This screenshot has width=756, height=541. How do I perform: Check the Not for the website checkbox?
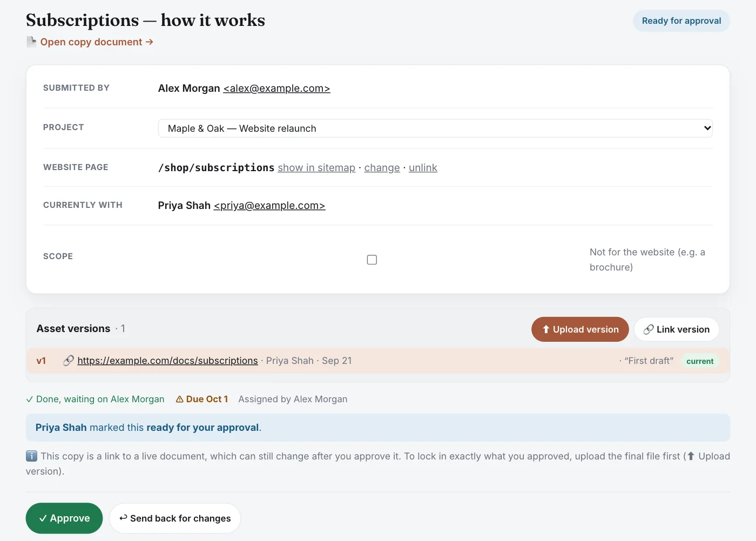click(372, 260)
